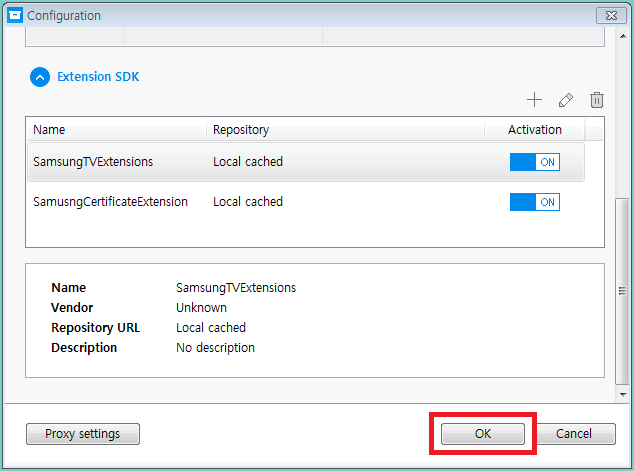The height and width of the screenshot is (471, 634).
Task: Add a new Extension SDK with plus icon
Action: pyautogui.click(x=534, y=99)
